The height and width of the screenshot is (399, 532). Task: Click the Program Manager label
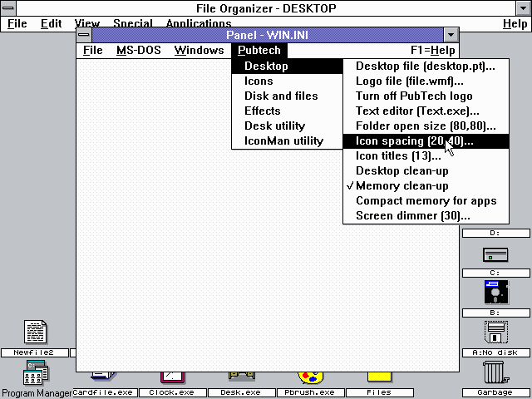37,393
